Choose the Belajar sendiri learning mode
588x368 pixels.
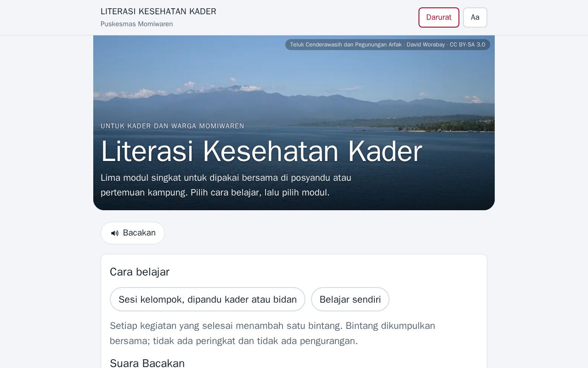350,299
